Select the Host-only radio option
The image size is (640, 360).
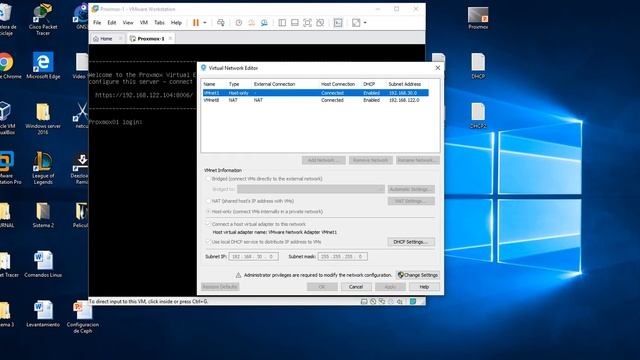click(x=208, y=211)
